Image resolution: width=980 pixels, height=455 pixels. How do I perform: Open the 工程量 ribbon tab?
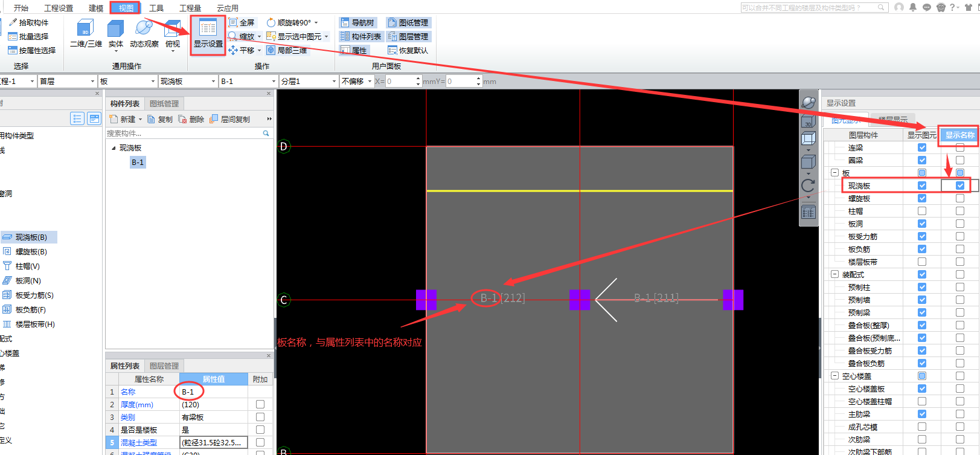point(190,8)
